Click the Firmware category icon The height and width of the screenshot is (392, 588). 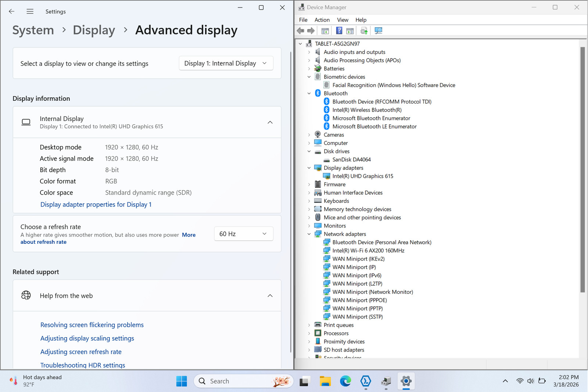(318, 184)
